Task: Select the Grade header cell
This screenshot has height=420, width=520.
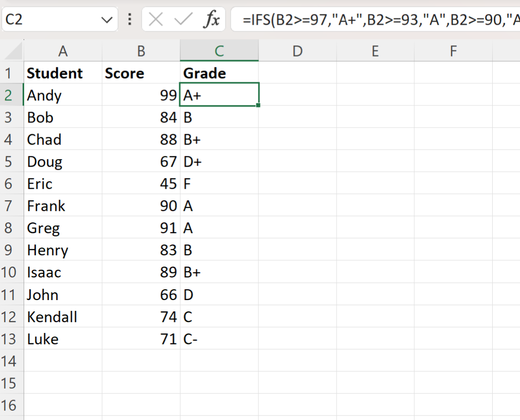Action: (219, 73)
